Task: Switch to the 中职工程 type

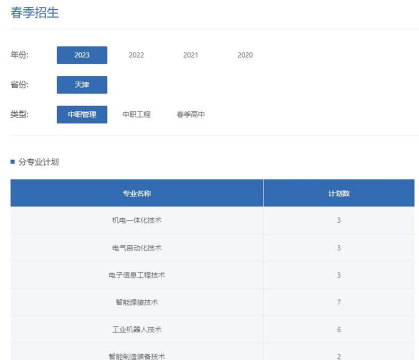Action: coord(136,114)
